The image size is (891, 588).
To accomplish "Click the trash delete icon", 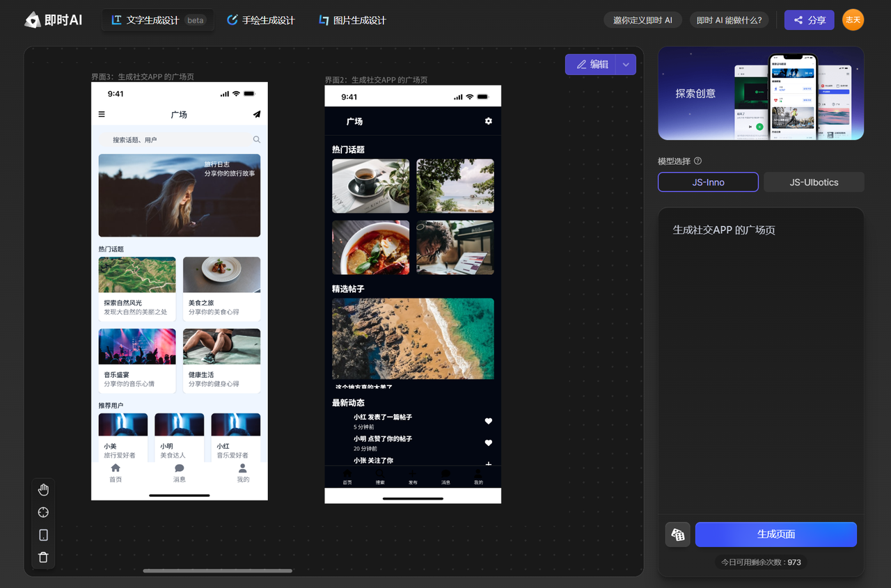I will click(x=43, y=557).
